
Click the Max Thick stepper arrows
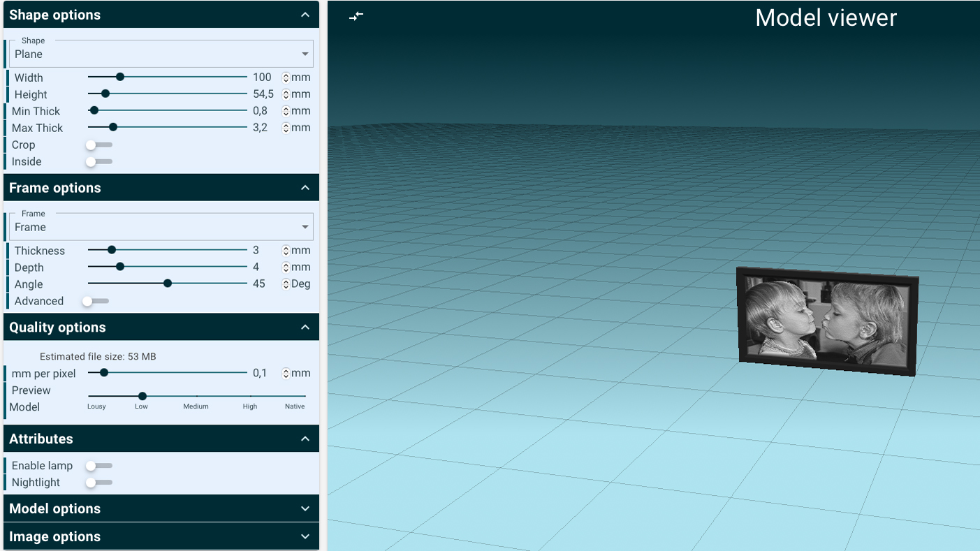click(x=286, y=128)
